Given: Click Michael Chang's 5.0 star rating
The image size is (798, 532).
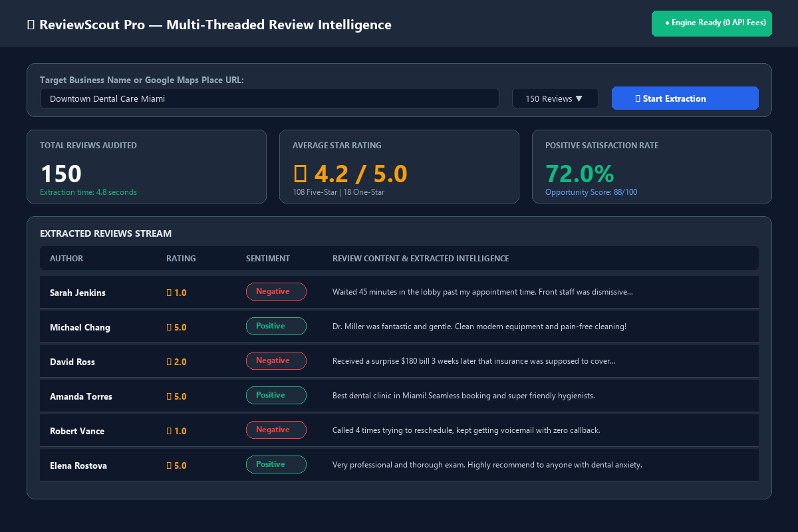Looking at the screenshot, I should (x=176, y=327).
